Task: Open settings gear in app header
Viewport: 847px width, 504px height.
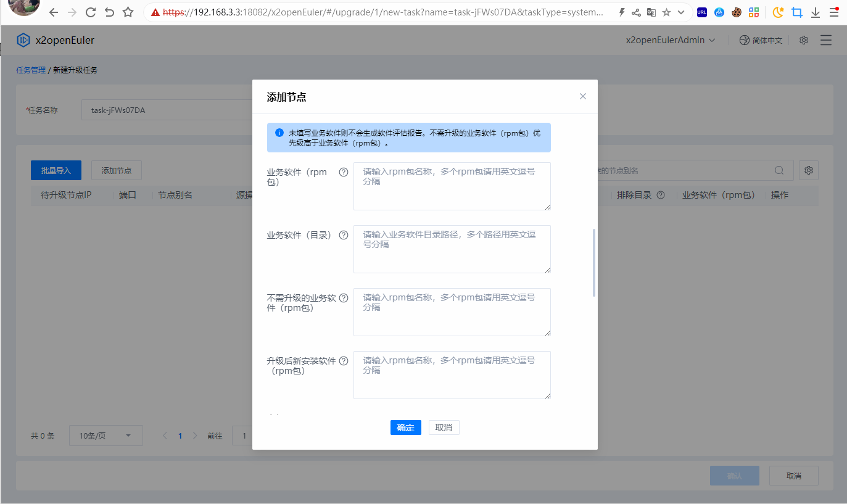Action: click(x=804, y=40)
